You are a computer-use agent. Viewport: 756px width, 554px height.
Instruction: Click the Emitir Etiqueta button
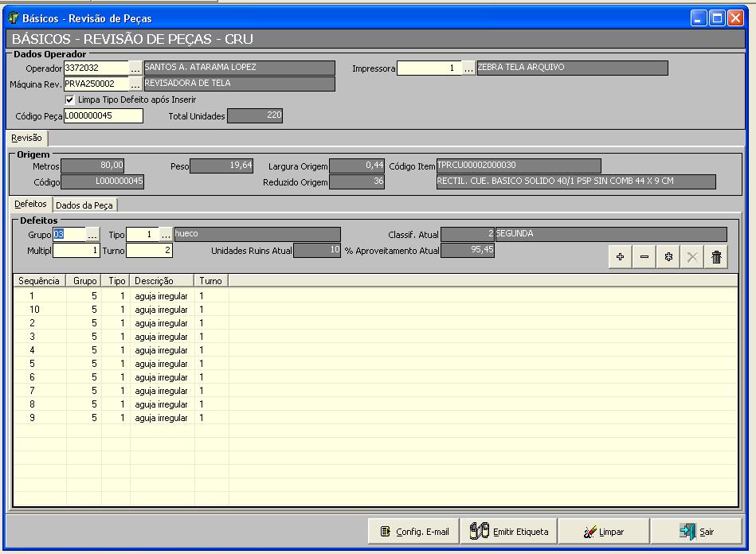tap(508, 532)
